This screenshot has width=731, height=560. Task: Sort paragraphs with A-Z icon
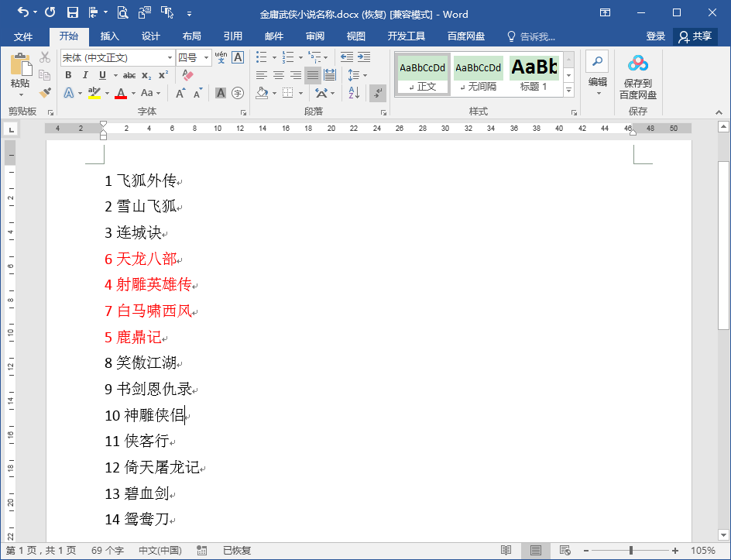(x=355, y=93)
